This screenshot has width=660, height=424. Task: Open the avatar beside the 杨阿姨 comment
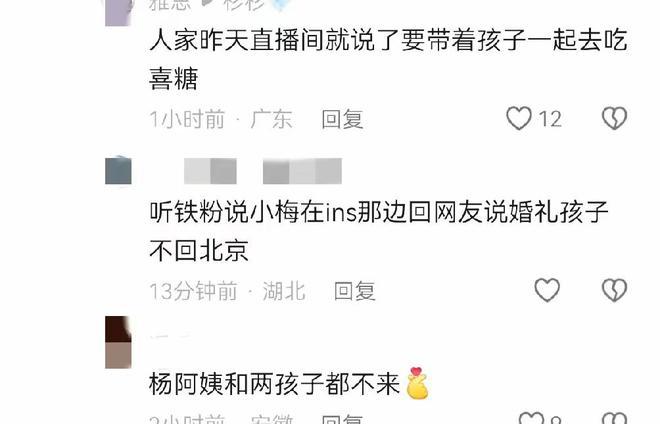(118, 342)
